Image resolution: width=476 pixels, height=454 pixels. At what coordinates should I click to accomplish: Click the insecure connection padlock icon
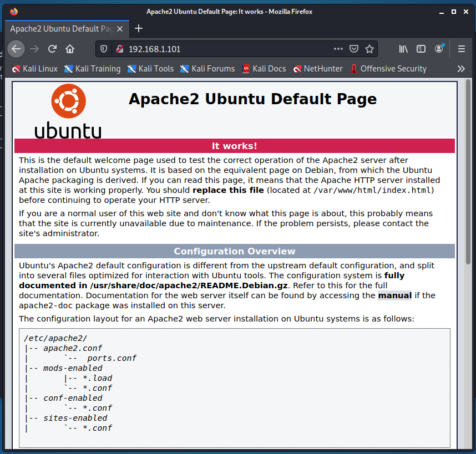(119, 49)
